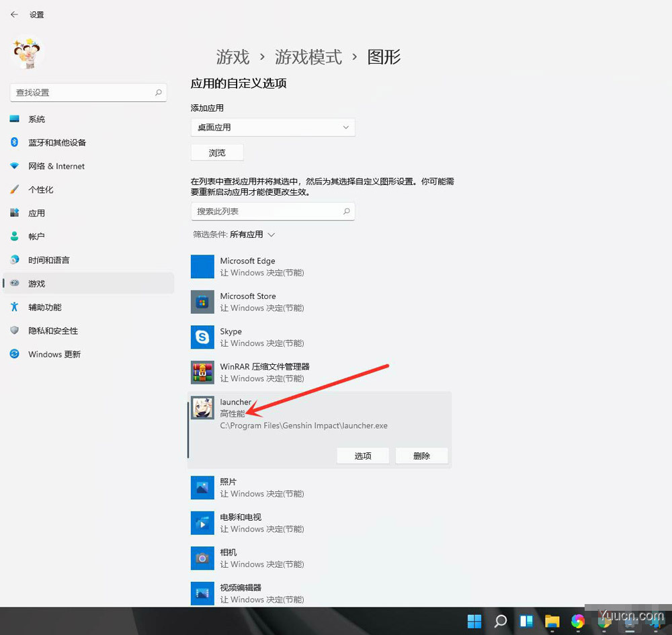Screen dimensions: 672x635
Task: Go back with the arrow icon
Action: (x=14, y=15)
